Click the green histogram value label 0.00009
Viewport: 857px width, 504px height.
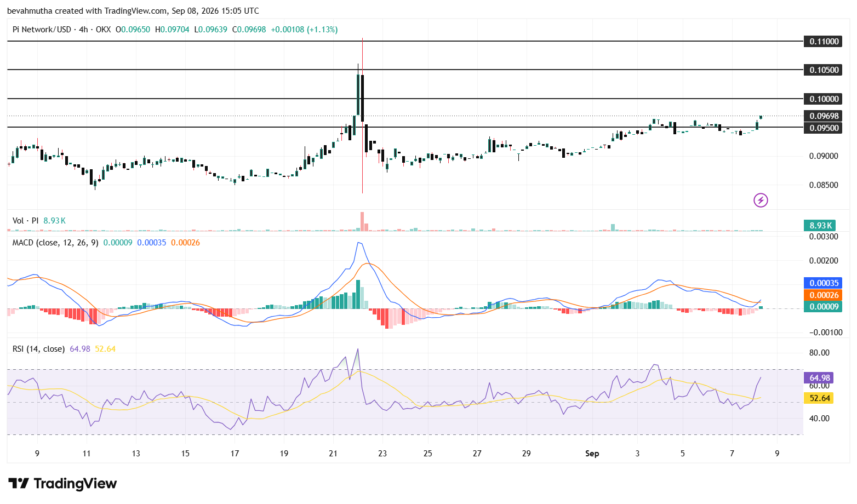(824, 306)
